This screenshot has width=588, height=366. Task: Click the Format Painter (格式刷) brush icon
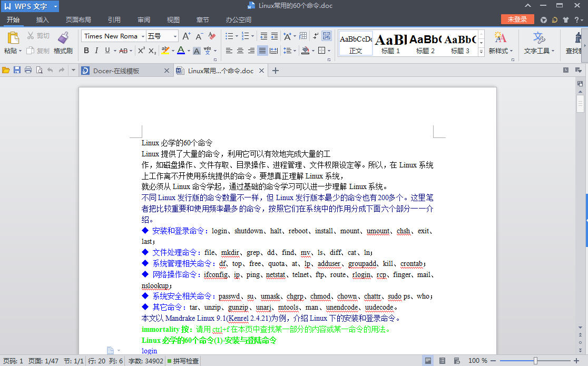click(x=63, y=38)
